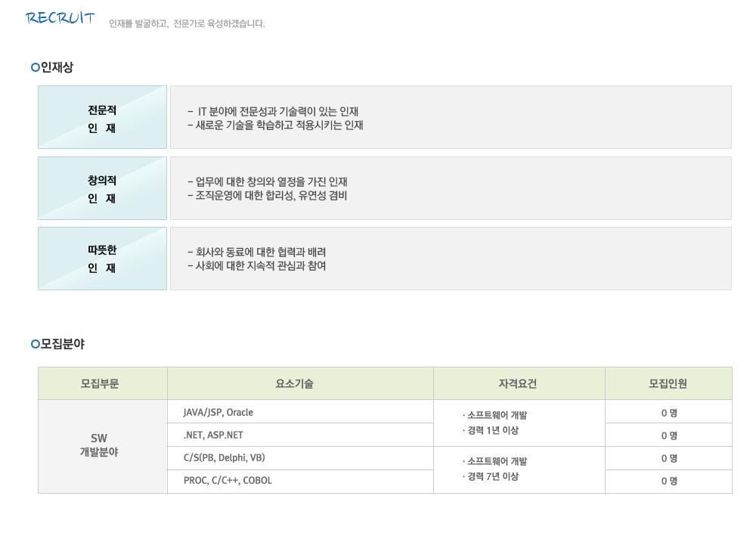The image size is (756, 533).
Task: Click the 자격요건 column header
Action: click(519, 383)
